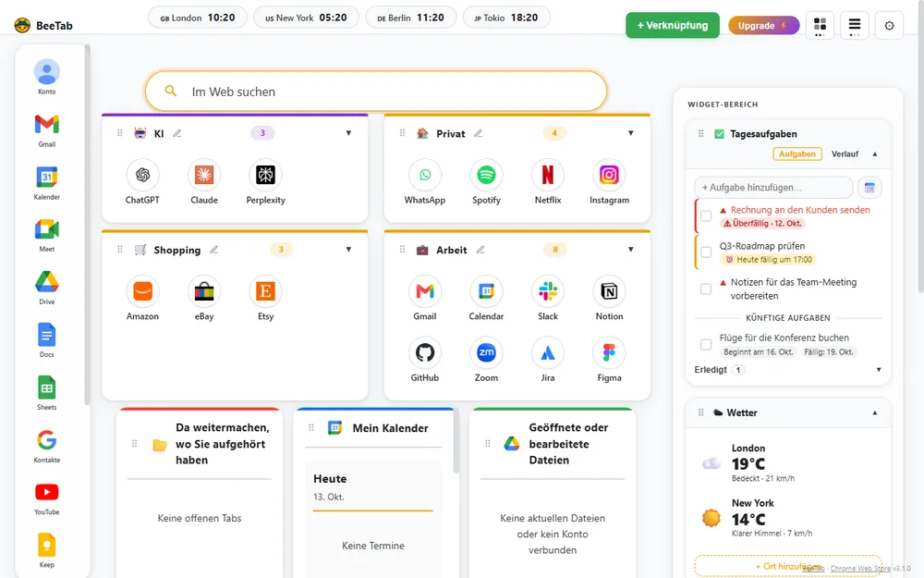Screen dimensions: 924x578
Task: Switch to the list layout view button
Action: 855,25
